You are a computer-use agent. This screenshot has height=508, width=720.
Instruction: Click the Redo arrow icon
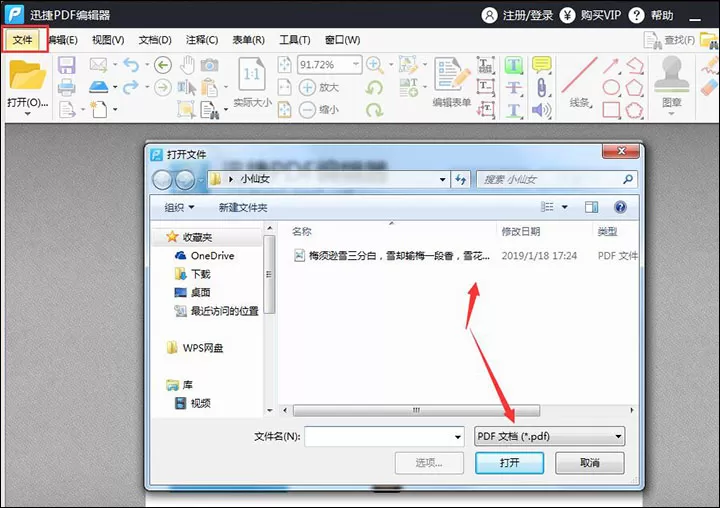pos(131,87)
